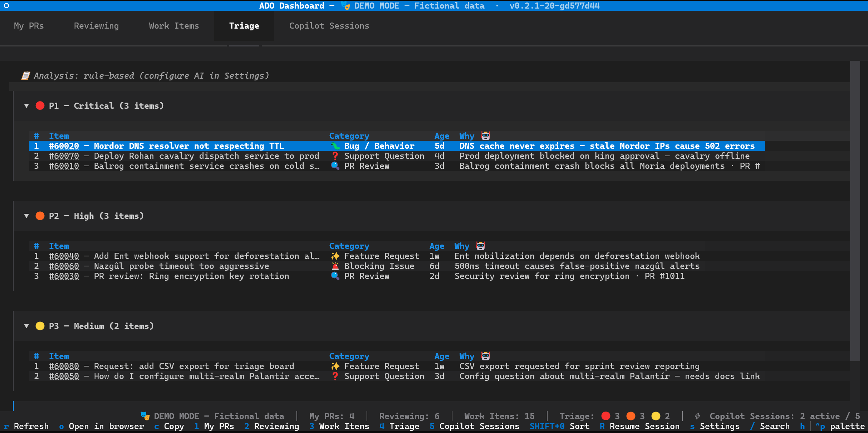The image size is (868, 433).
Task: Switch to the My PRs tab
Action: pos(29,26)
